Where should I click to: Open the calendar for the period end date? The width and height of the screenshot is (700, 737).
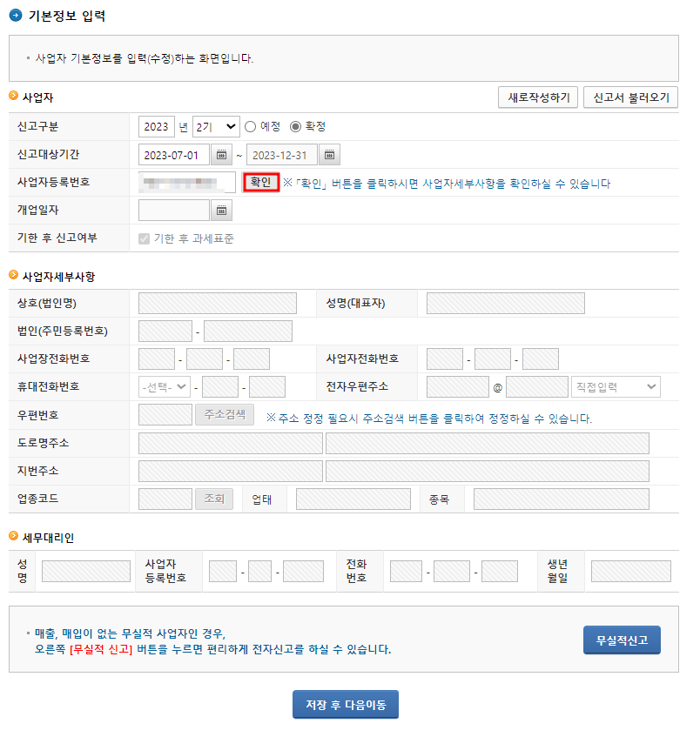[328, 154]
